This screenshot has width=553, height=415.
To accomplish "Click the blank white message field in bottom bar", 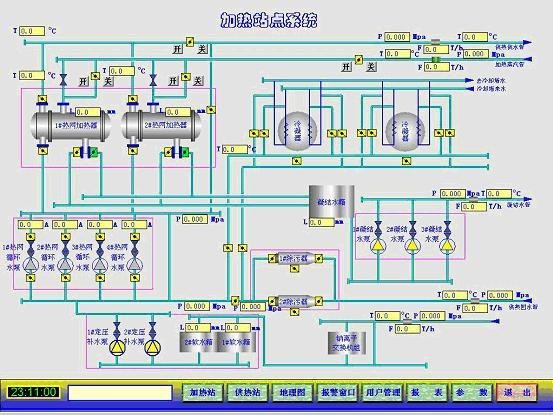I will (120, 392).
